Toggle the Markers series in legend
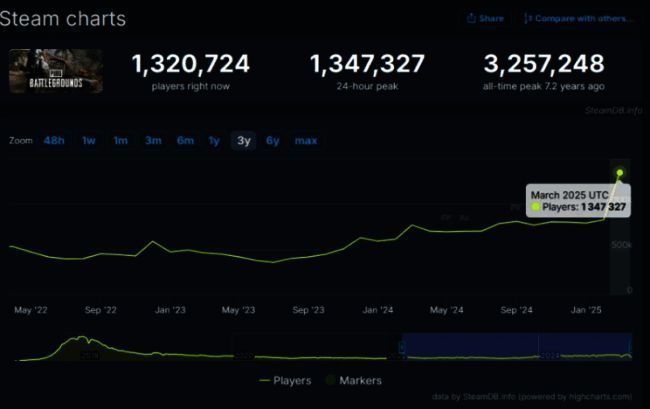Screen dimensions: 650x409 pyautogui.click(x=360, y=380)
